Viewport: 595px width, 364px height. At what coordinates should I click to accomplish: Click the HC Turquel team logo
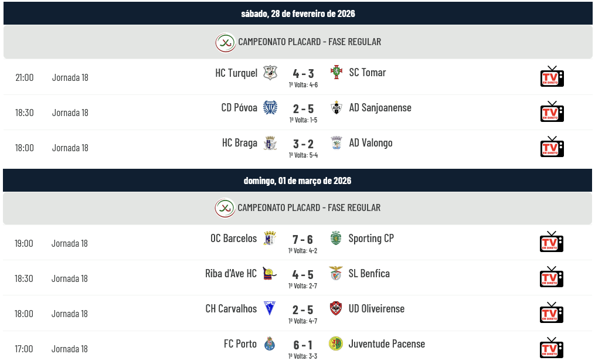270,73
